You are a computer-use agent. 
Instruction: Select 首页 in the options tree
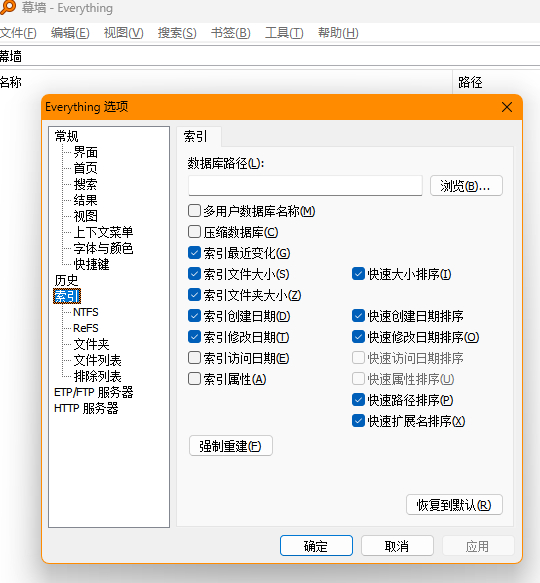click(86, 168)
